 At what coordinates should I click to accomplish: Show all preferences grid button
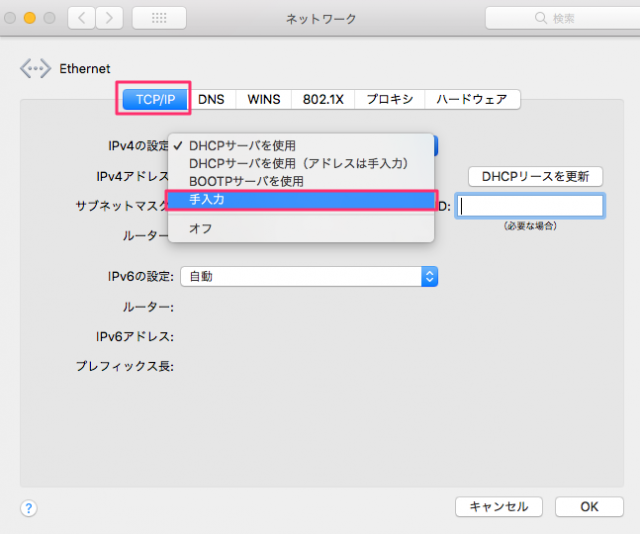[x=159, y=18]
